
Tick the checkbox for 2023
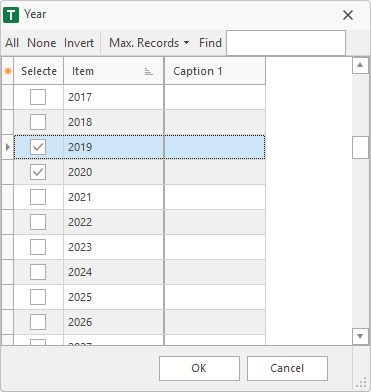(x=38, y=247)
